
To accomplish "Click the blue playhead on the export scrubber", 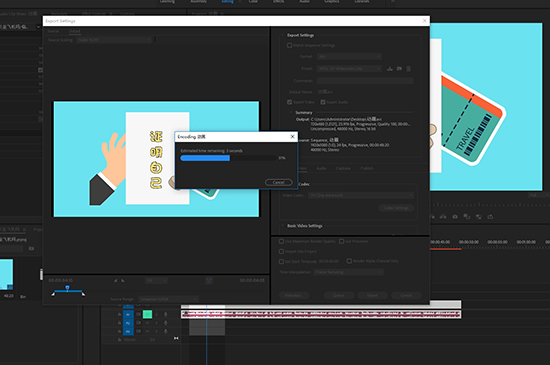I will pos(67,288).
